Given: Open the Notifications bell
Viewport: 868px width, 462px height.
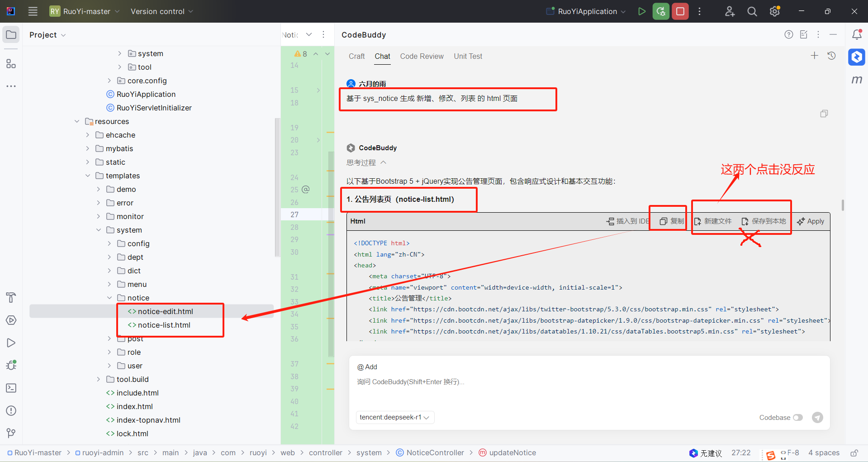Looking at the screenshot, I should 857,34.
